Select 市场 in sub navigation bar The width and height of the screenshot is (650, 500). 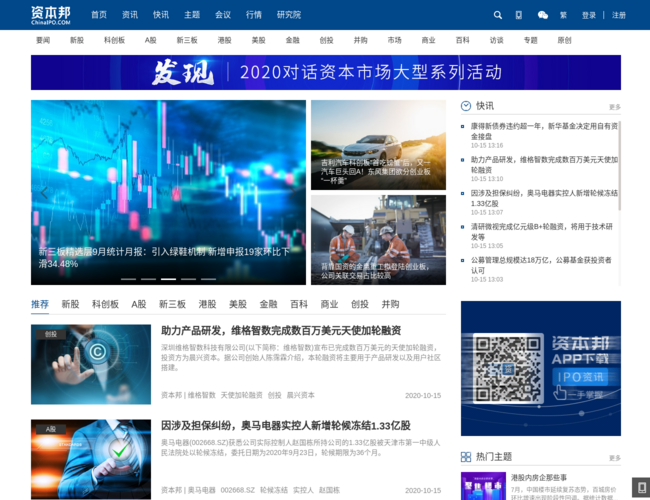[x=394, y=40]
